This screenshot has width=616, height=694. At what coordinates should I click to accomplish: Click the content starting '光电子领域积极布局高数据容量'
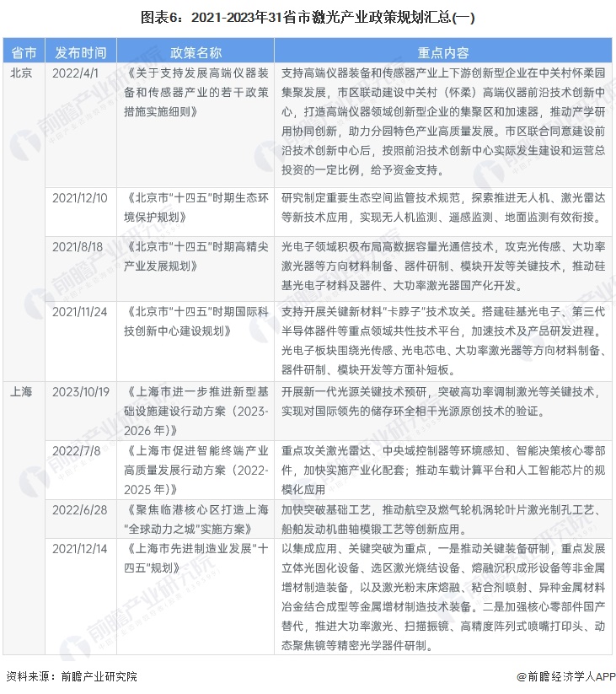pos(443,266)
